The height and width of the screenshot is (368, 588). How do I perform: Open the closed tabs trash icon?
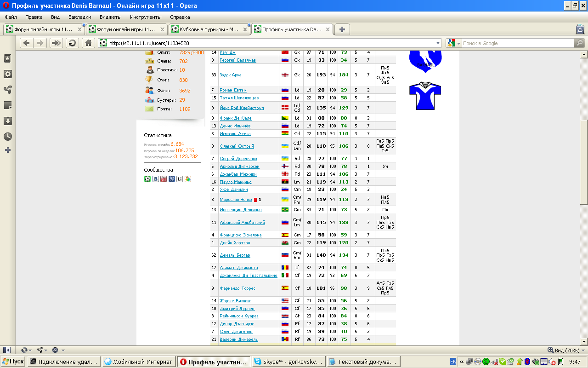click(580, 29)
